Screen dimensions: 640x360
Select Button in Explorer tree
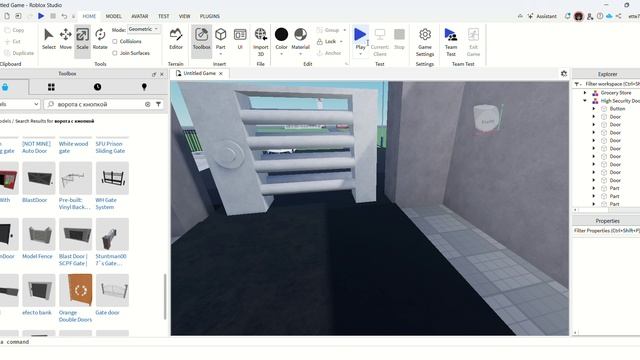click(617, 109)
